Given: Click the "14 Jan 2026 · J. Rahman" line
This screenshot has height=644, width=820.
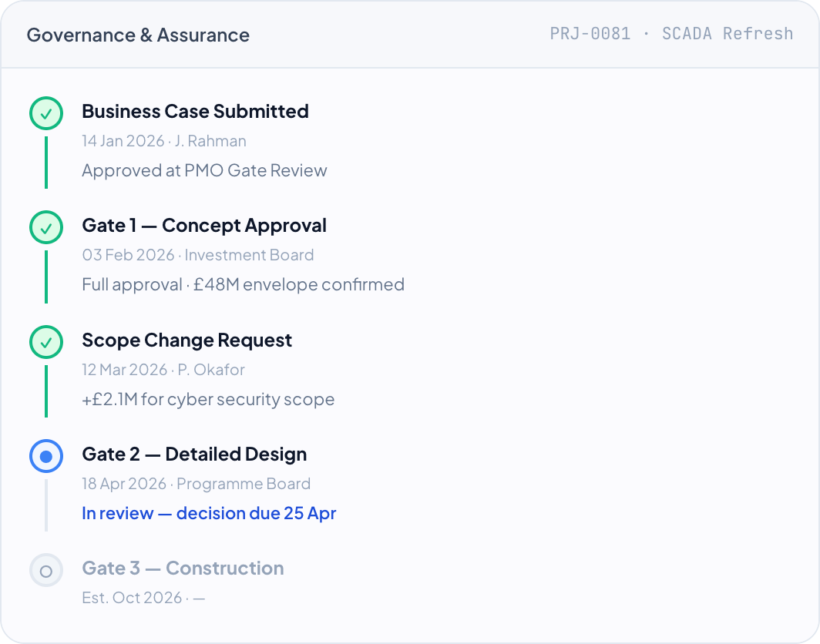Looking at the screenshot, I should tap(163, 141).
